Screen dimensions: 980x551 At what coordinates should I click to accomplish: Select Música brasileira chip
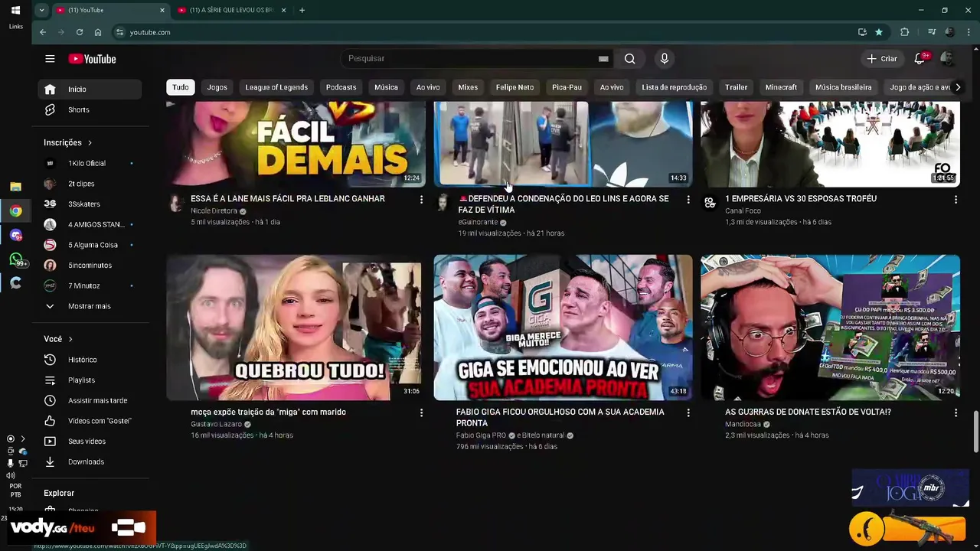843,87
